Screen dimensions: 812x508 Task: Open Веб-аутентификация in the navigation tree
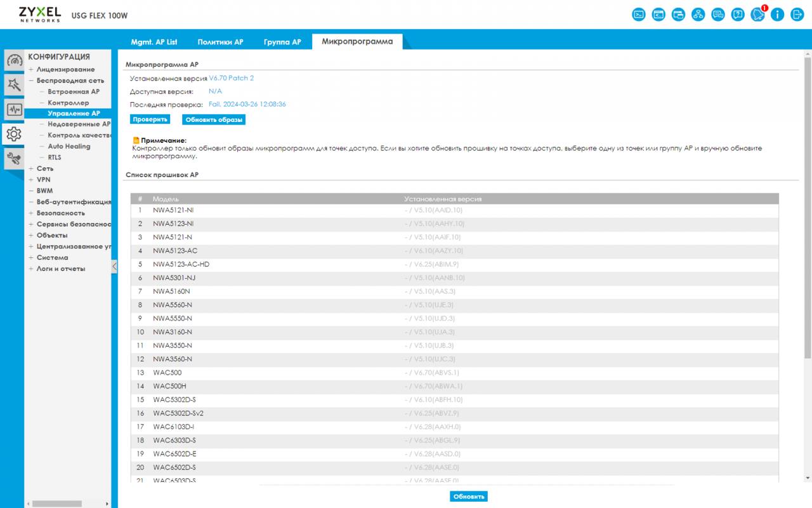tap(74, 202)
